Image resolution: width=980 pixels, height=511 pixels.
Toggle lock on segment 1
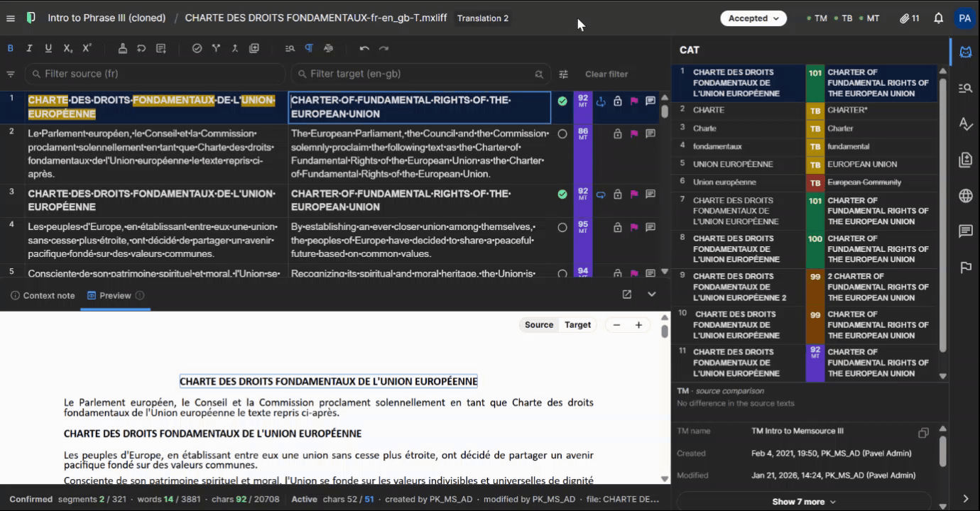[618, 101]
